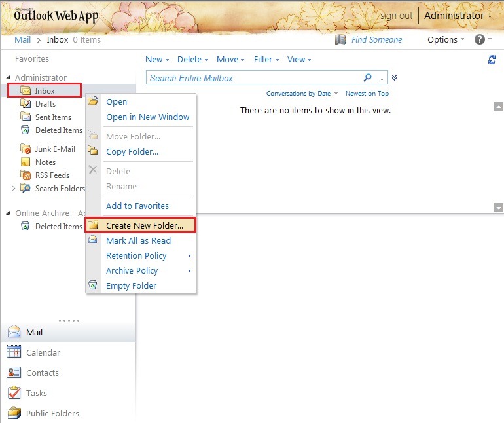Click the sign out link
Viewport: 504px width, 423px height.
[x=397, y=16]
